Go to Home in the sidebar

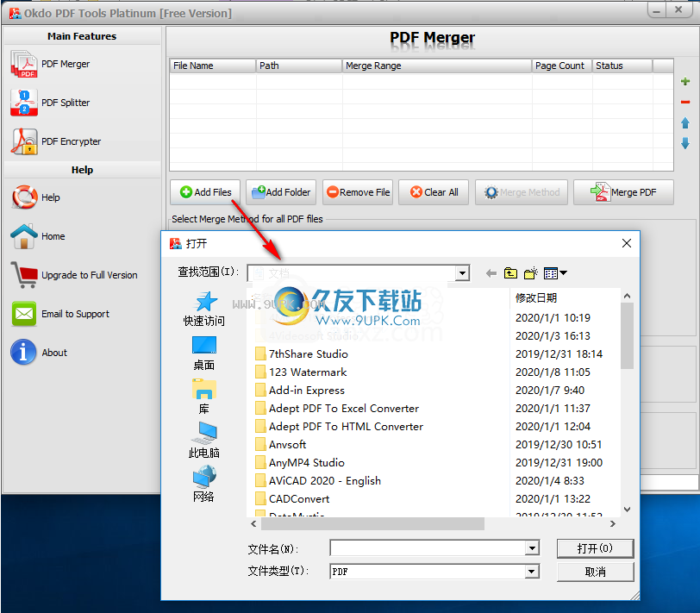[x=38, y=236]
